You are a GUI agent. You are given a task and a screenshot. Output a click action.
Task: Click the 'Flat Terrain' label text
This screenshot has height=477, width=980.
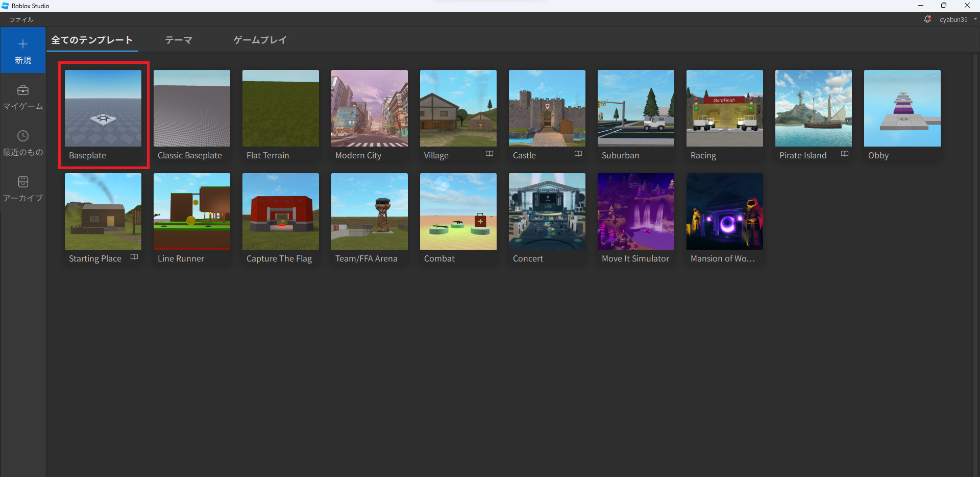[x=267, y=155]
